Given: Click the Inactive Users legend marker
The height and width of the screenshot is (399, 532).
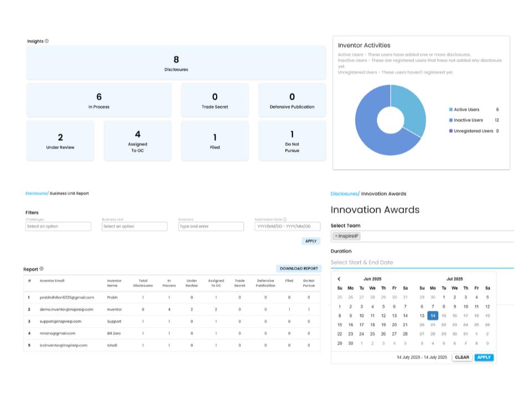Looking at the screenshot, I should pyautogui.click(x=451, y=120).
